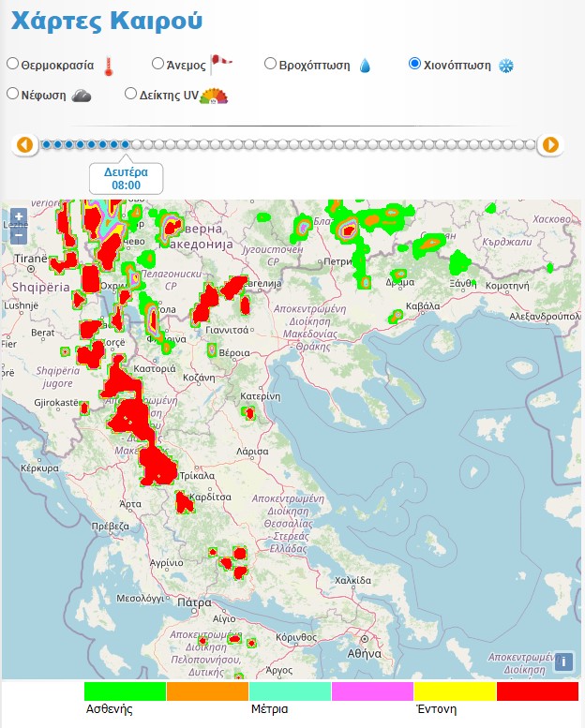Click the Gjirokastër label on the map
Viewport: 585px width, 728px height.
[56, 402]
